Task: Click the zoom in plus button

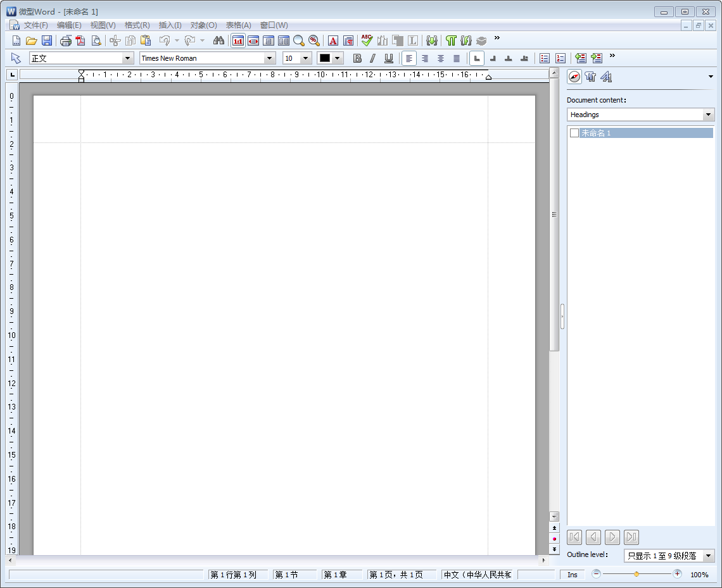Action: pyautogui.click(x=677, y=574)
